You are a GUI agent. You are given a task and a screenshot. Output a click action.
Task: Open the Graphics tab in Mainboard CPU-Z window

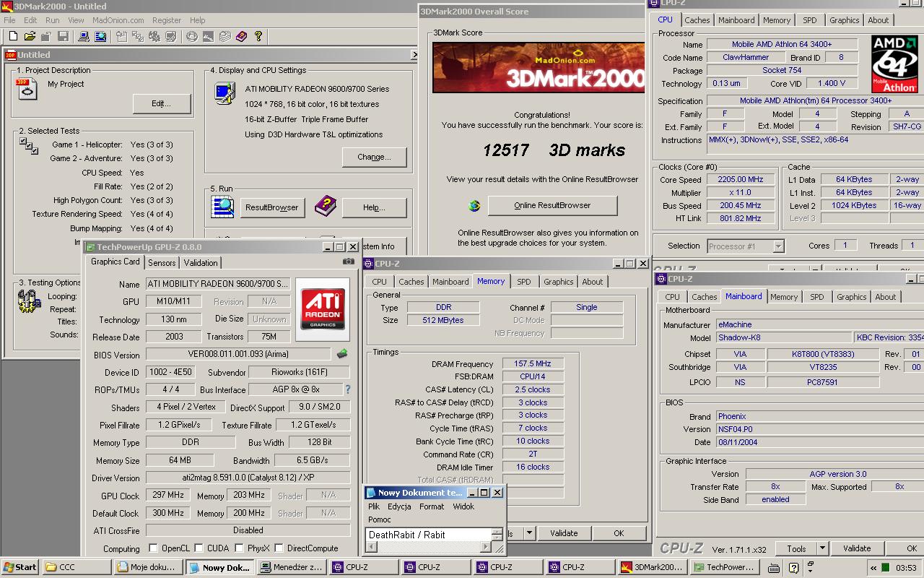(852, 297)
